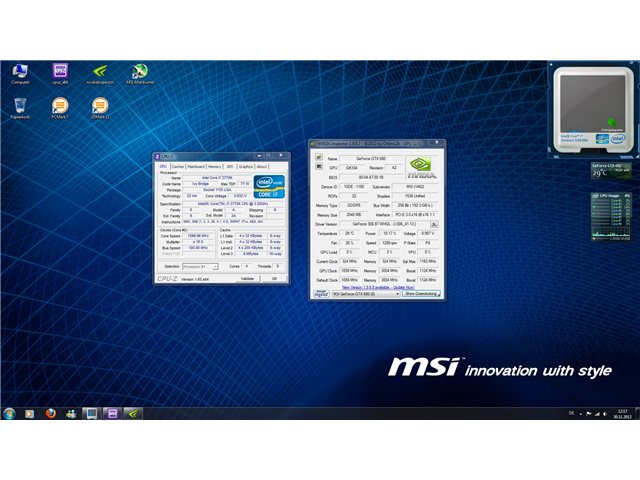This screenshot has width=640, height=480.
Task: Click the Show Overclocking button
Action: 421,293
